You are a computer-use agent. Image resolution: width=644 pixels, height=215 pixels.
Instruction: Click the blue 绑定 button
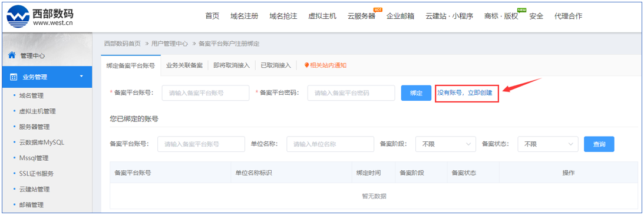coord(416,93)
